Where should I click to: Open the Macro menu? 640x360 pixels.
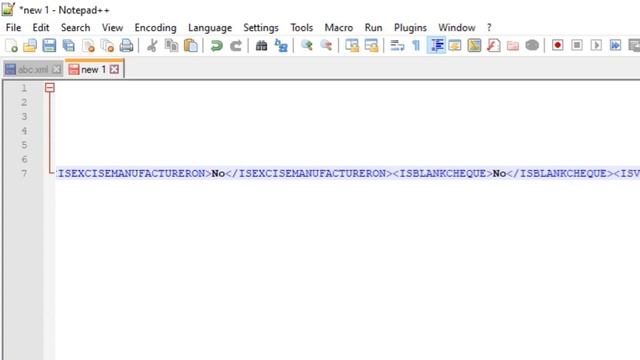coord(339,28)
